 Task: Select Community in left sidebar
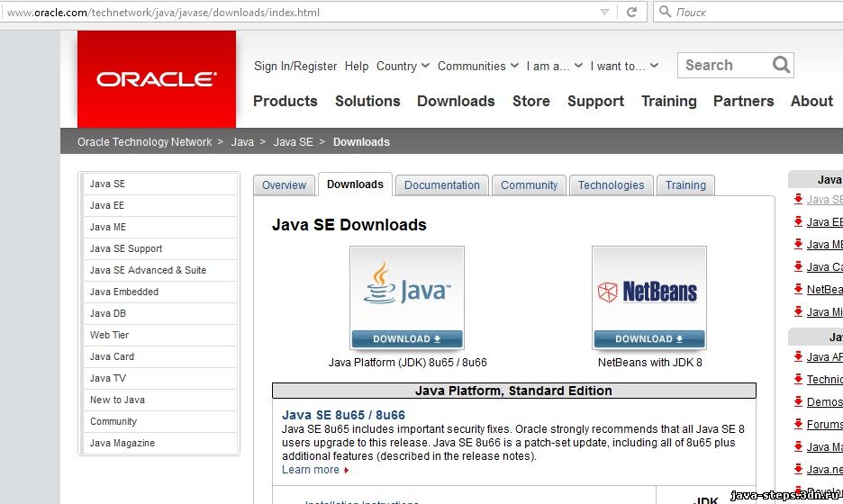(159, 421)
